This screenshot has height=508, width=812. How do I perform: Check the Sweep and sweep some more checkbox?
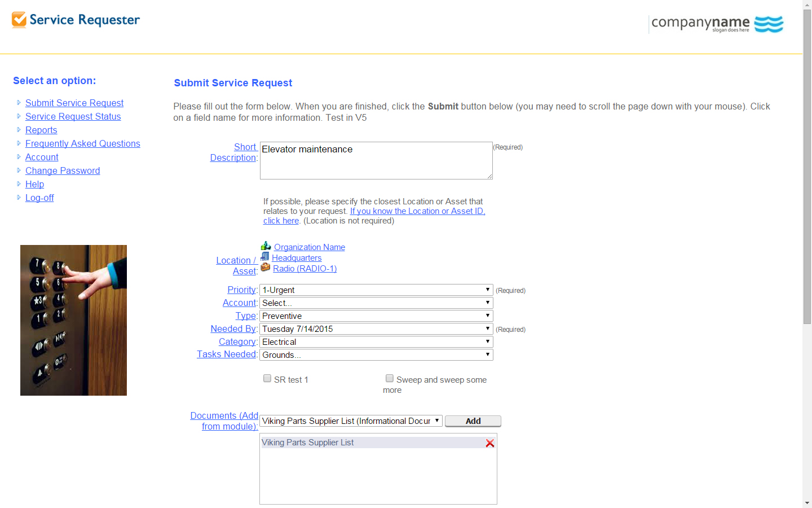(x=390, y=379)
